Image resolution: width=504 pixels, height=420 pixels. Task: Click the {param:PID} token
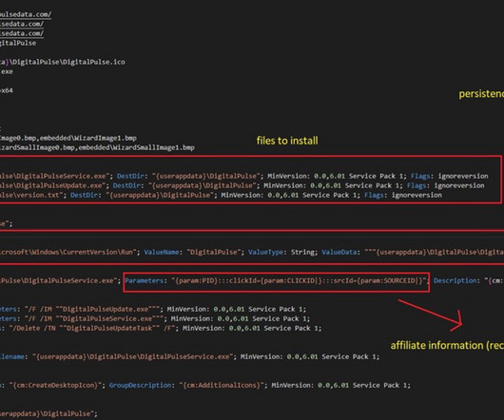196,280
